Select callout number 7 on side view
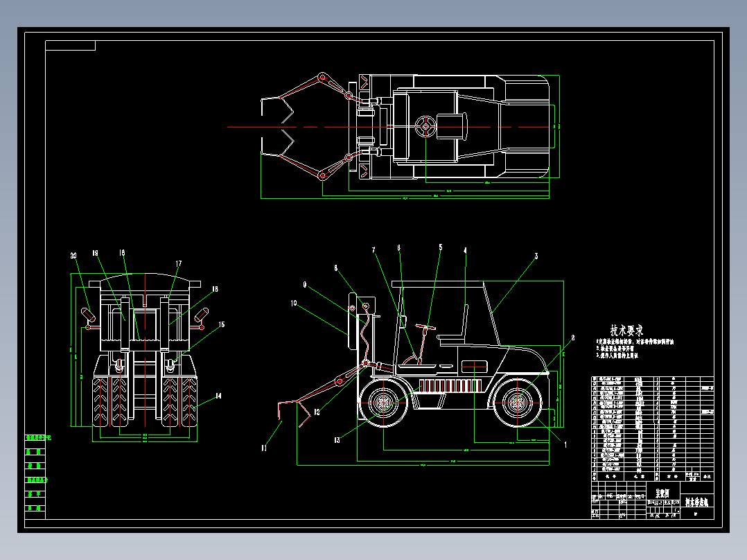The image size is (747, 560). [373, 250]
